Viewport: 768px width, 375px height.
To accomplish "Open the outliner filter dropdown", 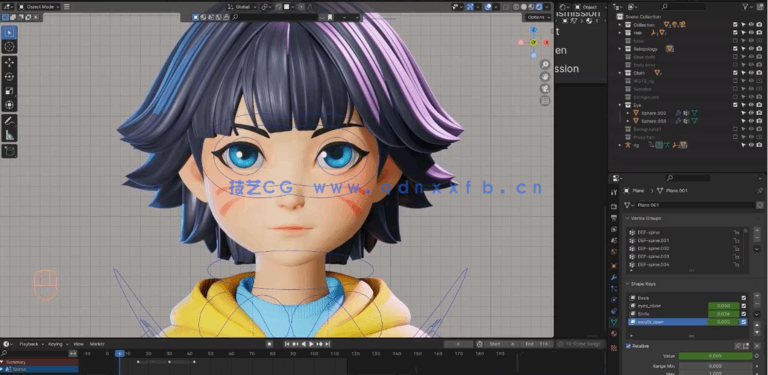I will (x=748, y=7).
